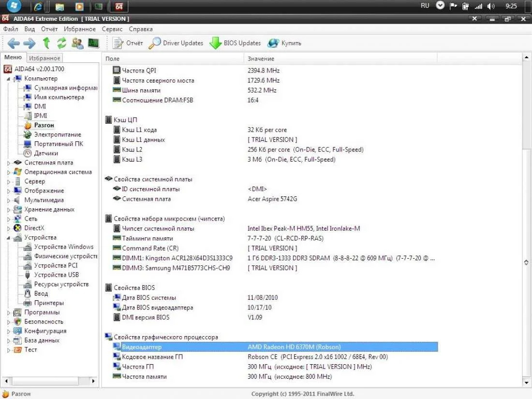The width and height of the screenshot is (532, 399).
Task: Click the tree panel's right scroll arrow
Action: click(94, 381)
